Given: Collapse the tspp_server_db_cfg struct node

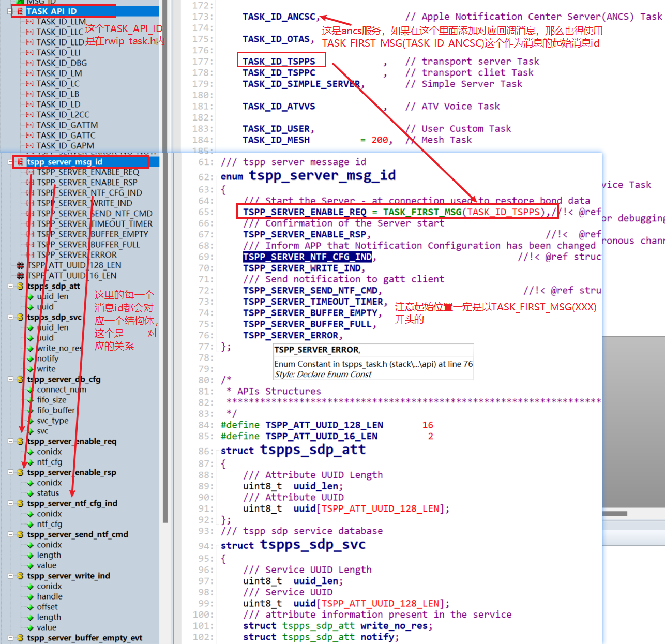Looking at the screenshot, I should point(11,379).
